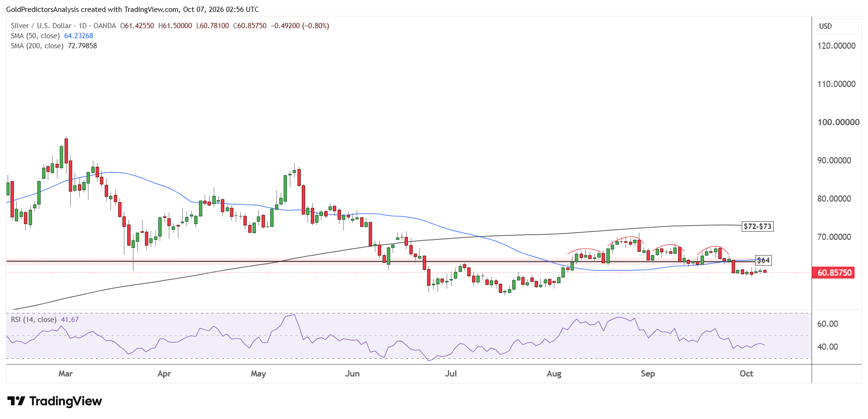Click the Jun label on time axis
The image size is (868, 419).
click(x=352, y=374)
